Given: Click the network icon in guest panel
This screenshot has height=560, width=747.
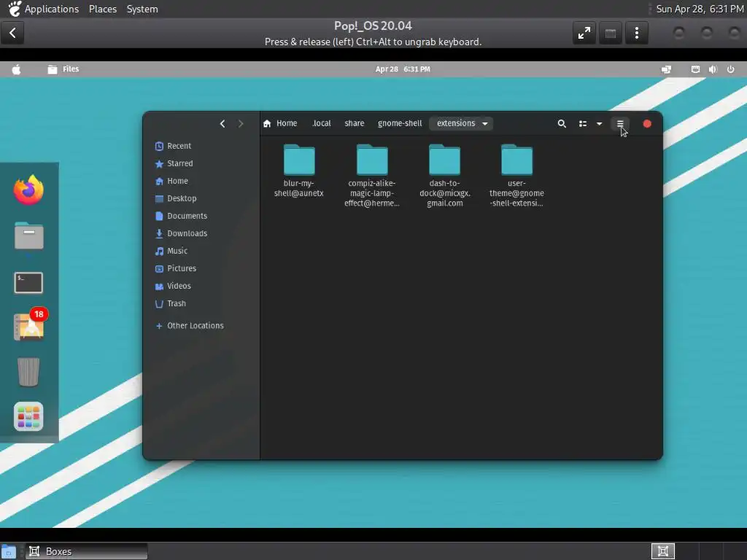Looking at the screenshot, I should [x=695, y=69].
